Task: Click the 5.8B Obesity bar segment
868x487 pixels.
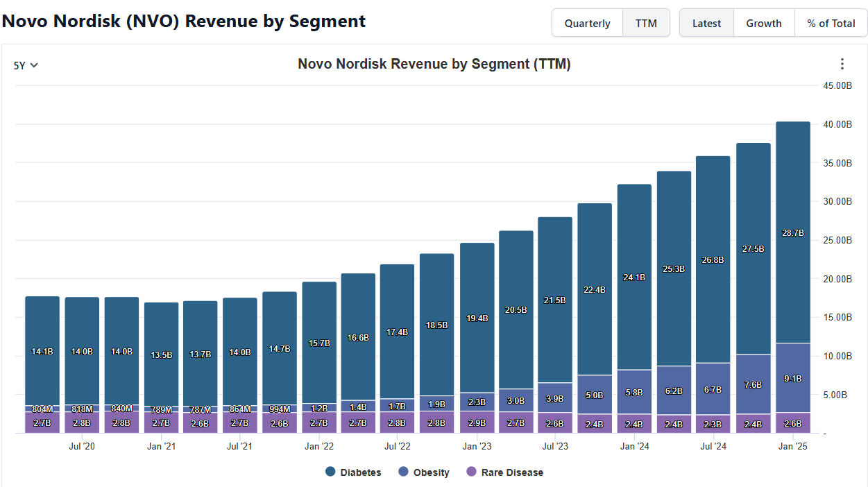Action: pos(634,392)
